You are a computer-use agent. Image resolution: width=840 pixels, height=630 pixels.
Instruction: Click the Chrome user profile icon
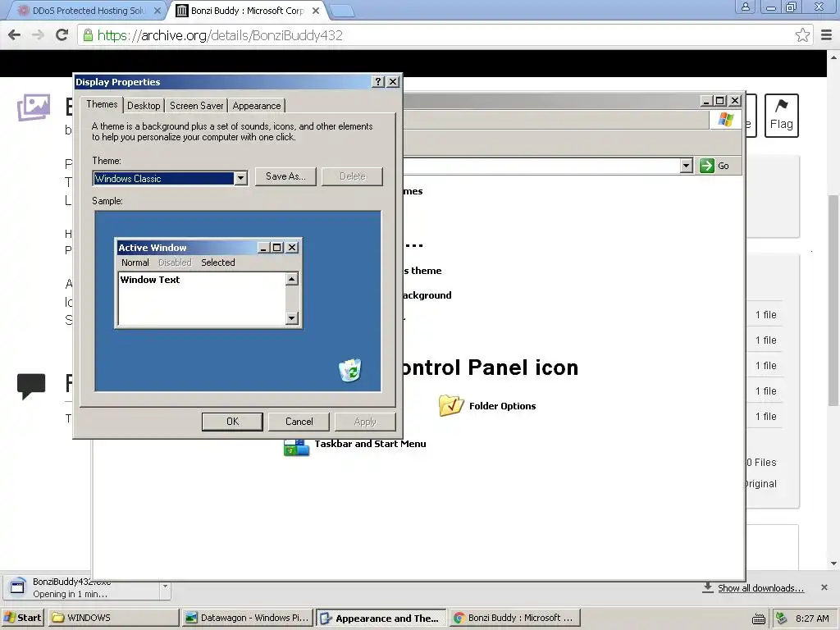[745, 7]
